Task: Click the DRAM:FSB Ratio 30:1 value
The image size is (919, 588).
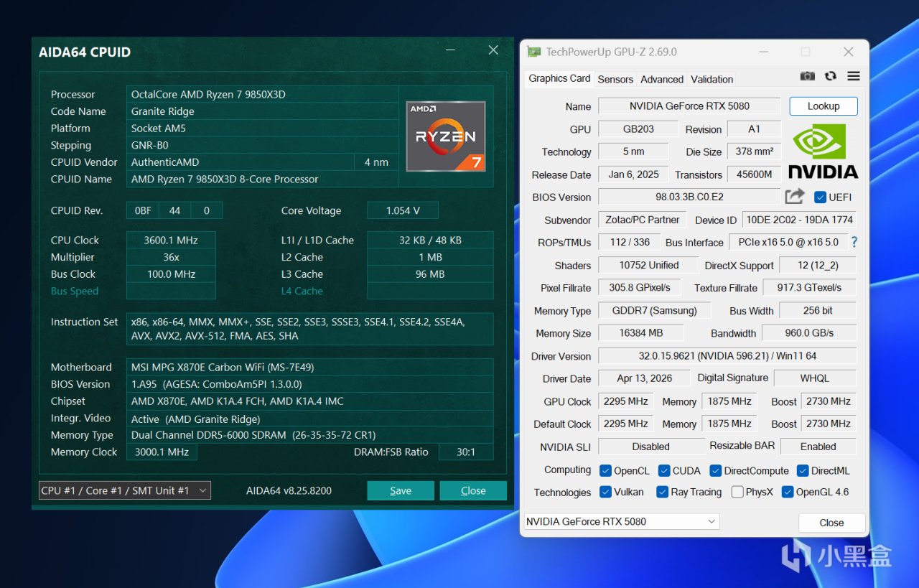Action: [465, 452]
